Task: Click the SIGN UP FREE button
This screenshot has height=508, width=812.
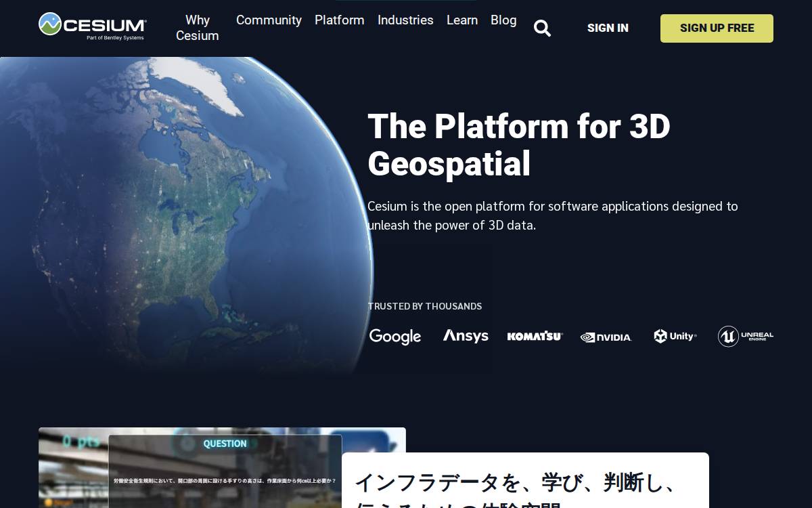Action: pyautogui.click(x=717, y=28)
